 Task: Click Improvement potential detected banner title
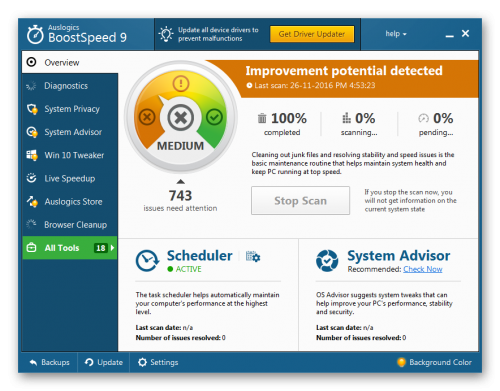click(x=344, y=71)
